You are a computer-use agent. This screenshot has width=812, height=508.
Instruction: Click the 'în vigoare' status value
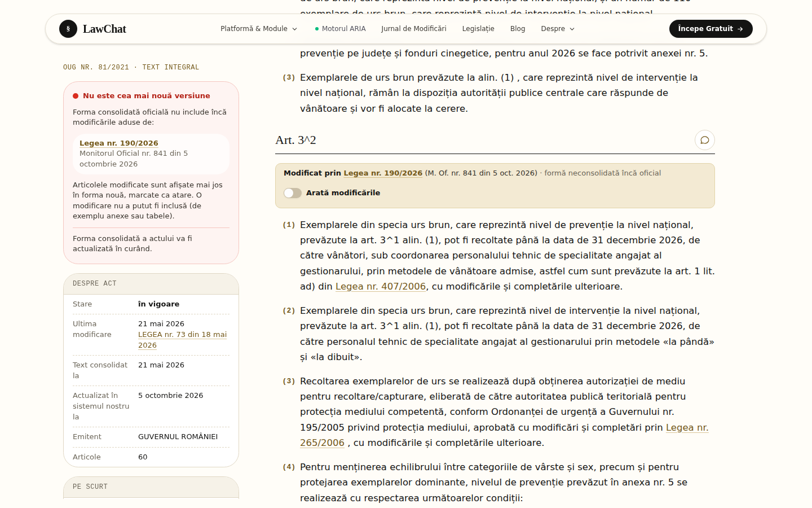point(159,304)
